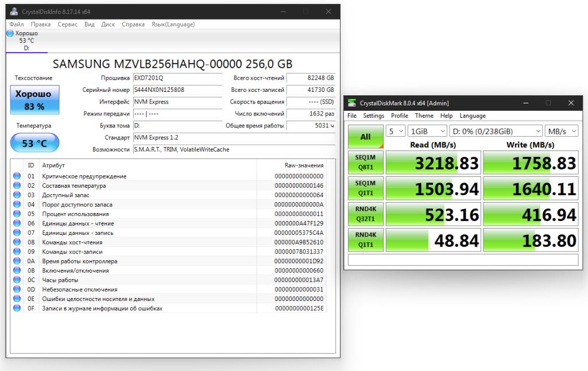Image resolution: width=588 pixels, height=371 pixels.
Task: Run the RND4K Q1T1 benchmark
Action: (x=366, y=239)
